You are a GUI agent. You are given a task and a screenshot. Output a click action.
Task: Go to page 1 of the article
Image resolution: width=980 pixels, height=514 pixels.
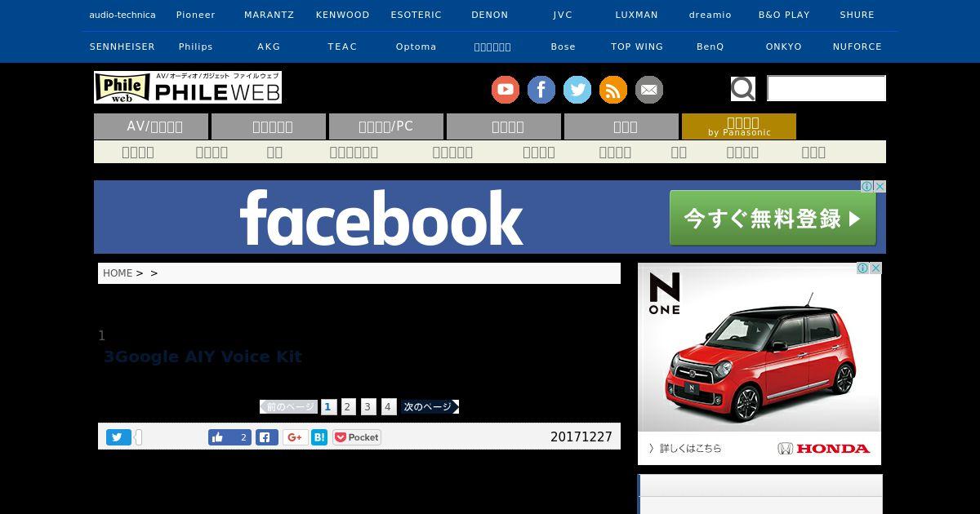328,407
